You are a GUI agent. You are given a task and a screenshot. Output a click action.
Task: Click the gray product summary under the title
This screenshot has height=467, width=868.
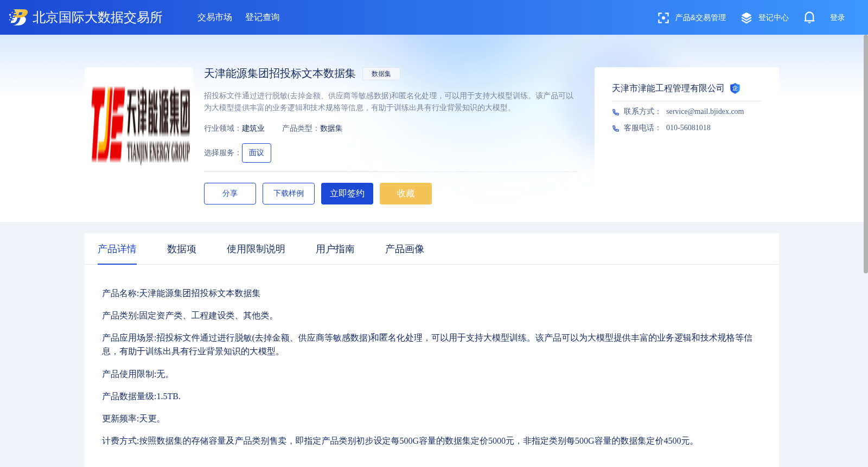point(388,101)
